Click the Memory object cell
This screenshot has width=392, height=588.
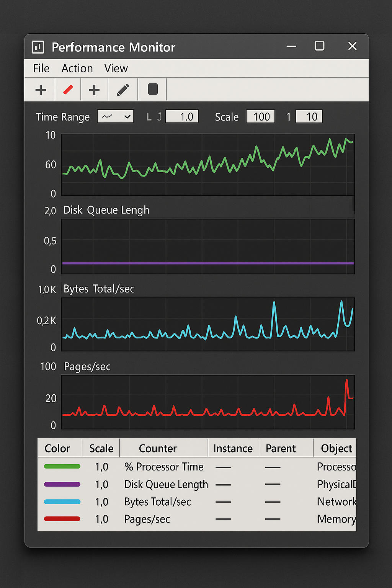(x=337, y=519)
